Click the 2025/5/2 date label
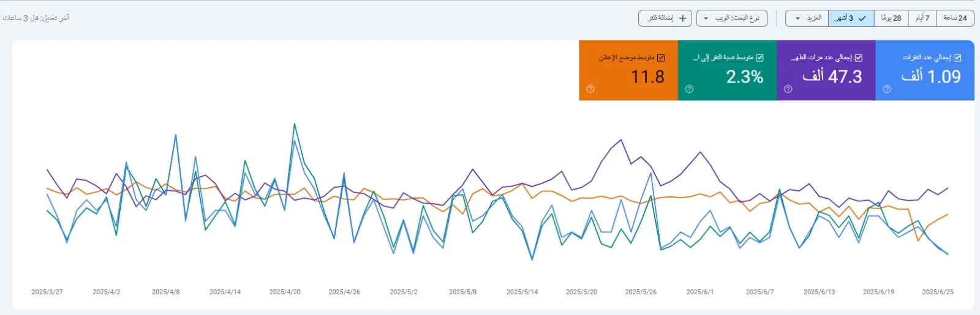 (404, 292)
